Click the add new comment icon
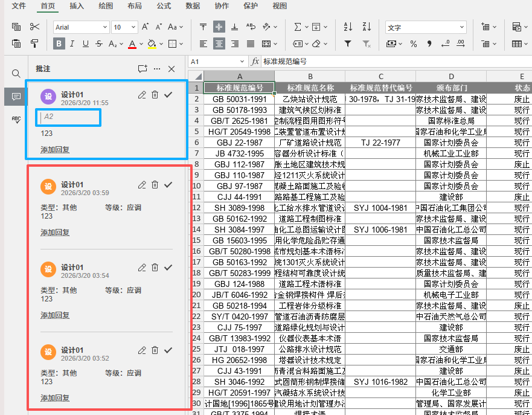The image size is (532, 415). (x=143, y=69)
